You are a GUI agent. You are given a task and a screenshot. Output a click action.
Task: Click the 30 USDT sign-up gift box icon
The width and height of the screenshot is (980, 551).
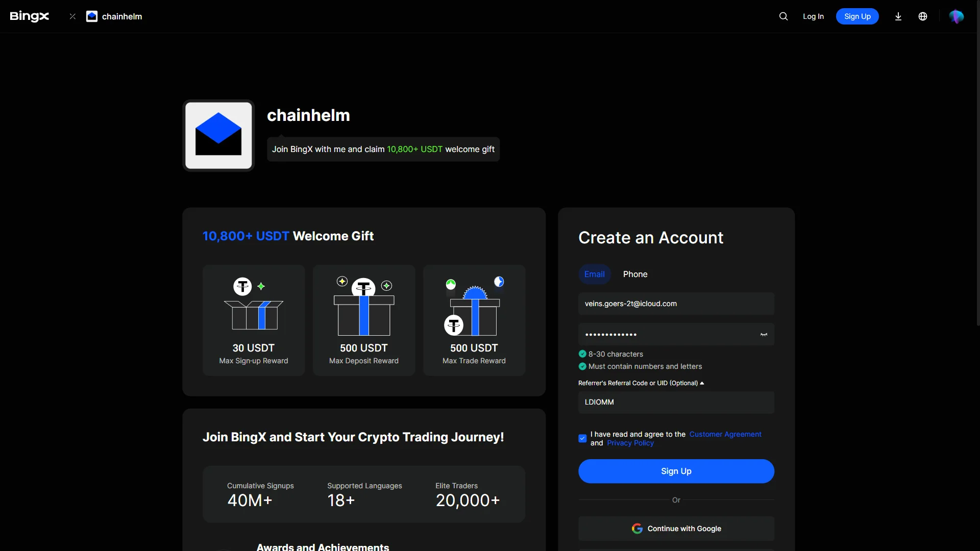pyautogui.click(x=254, y=304)
